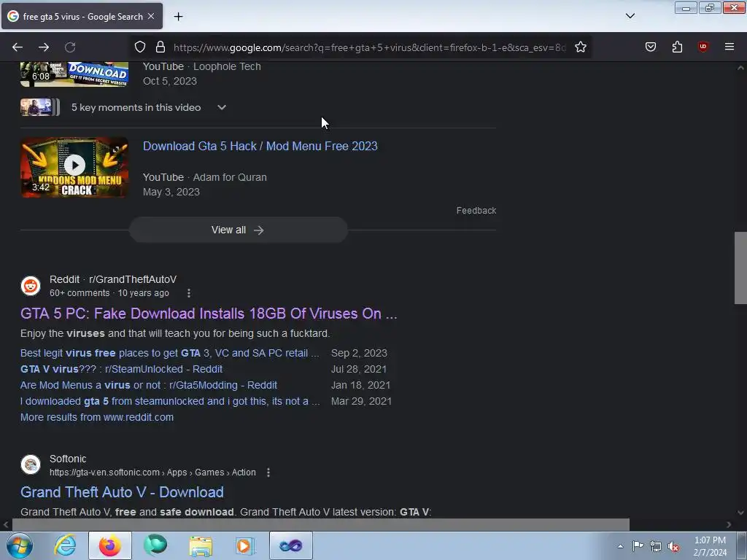This screenshot has height=560, width=747.
Task: Click the muted volume speaker tray icon
Action: (673, 546)
